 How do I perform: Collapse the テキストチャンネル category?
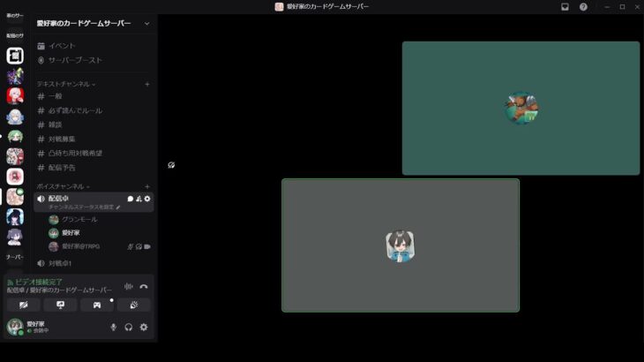pyautogui.click(x=66, y=84)
